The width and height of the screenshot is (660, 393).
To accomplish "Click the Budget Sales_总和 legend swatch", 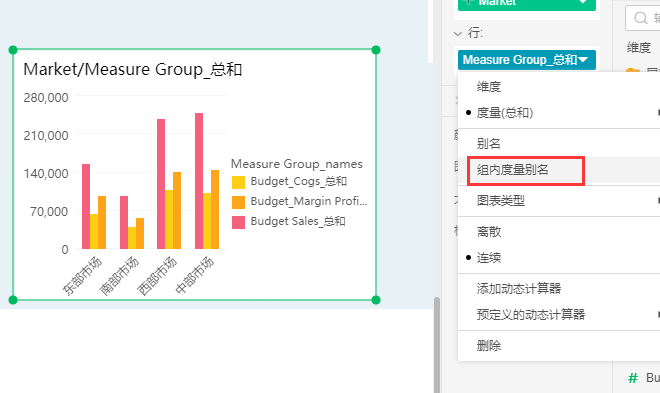I will (x=238, y=222).
